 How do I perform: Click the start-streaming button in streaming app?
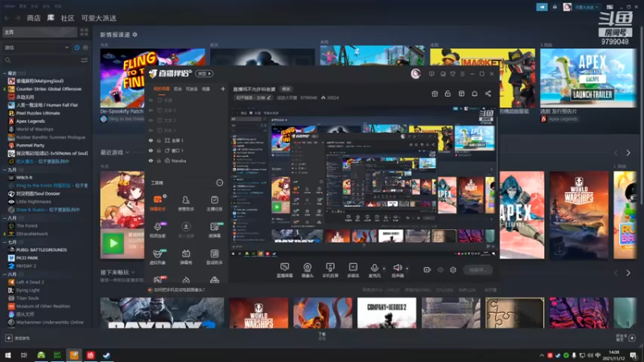478,269
